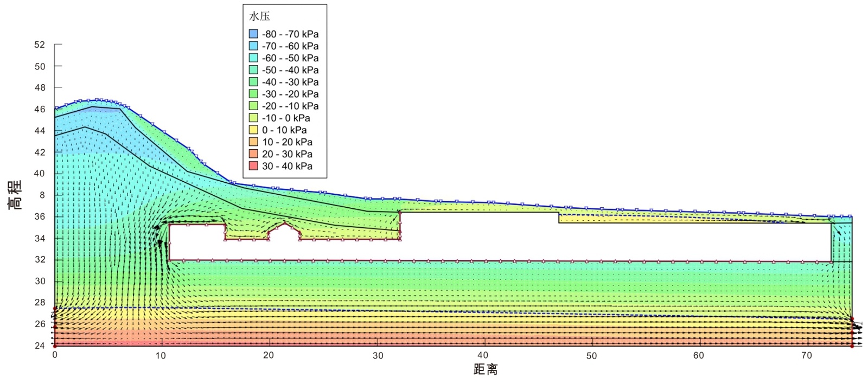The image size is (868, 383).
Task: Select the 0 - 10 kPa yellow swatch
Action: 253,130
